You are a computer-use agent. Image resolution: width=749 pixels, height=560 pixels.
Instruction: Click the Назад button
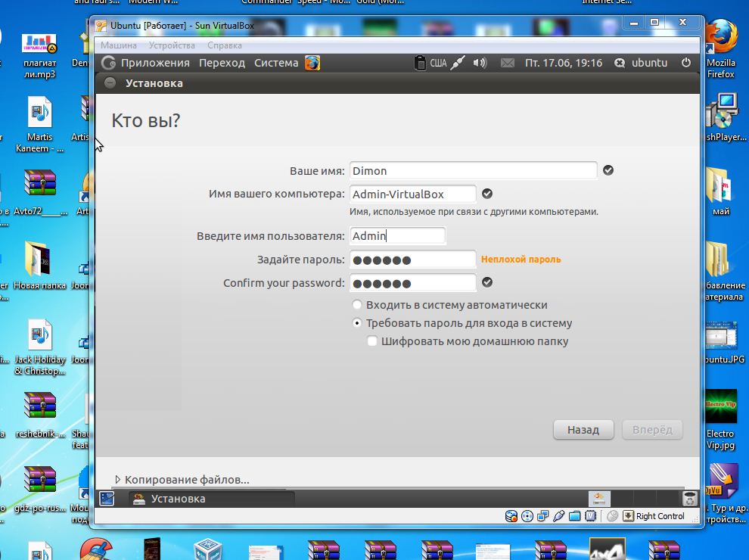583,430
